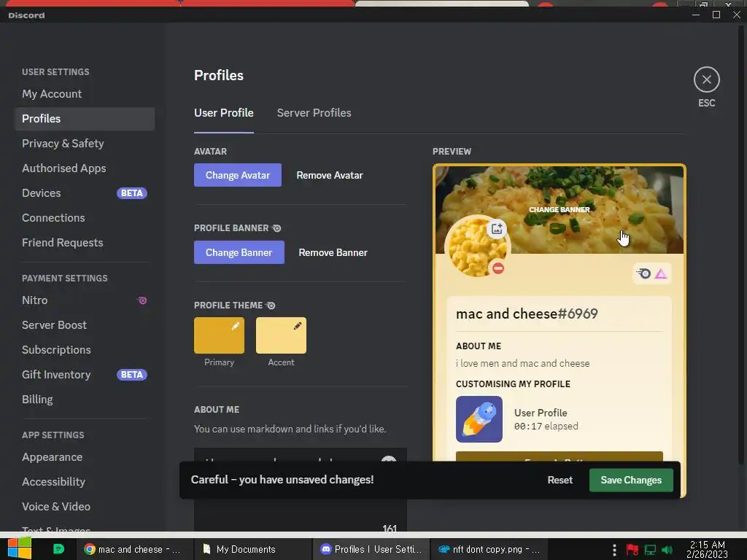The height and width of the screenshot is (560, 747).
Task: Click the pink triangle badge in preview
Action: (x=661, y=274)
